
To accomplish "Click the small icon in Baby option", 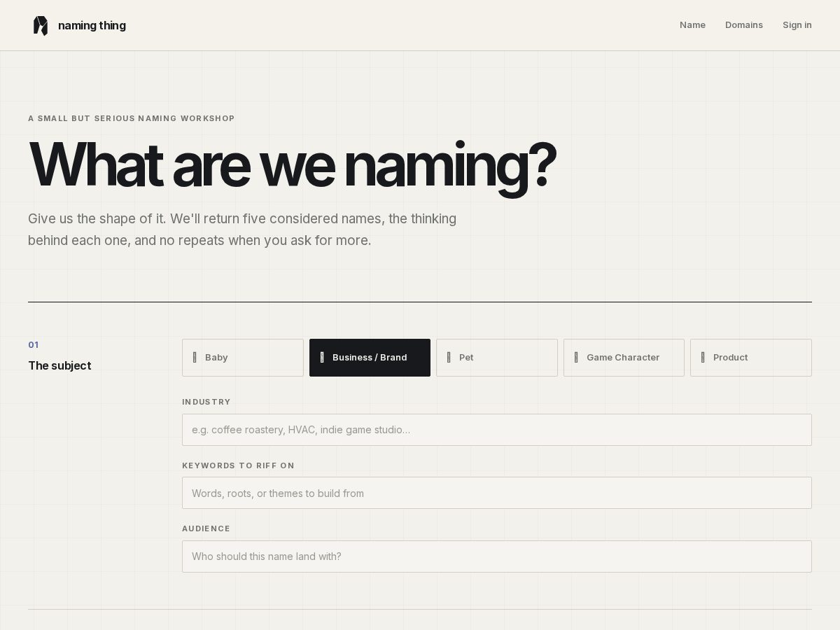I will pos(195,358).
